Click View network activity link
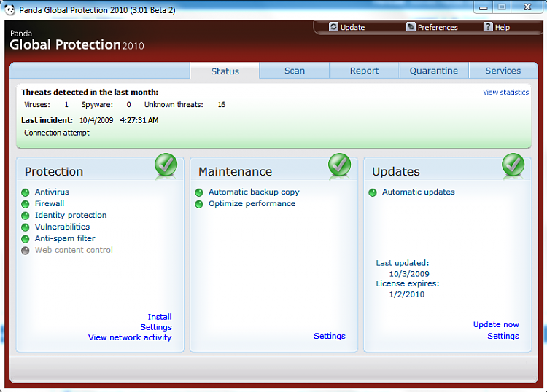The width and height of the screenshot is (547, 392). pos(130,337)
